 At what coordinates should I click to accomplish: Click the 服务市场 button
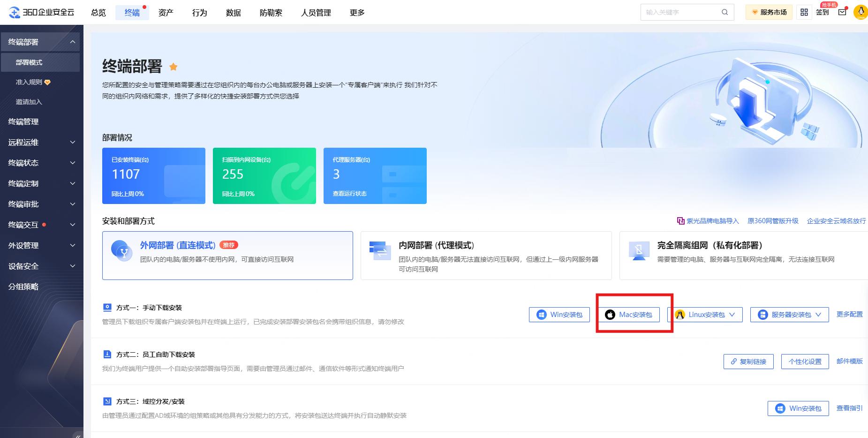769,12
